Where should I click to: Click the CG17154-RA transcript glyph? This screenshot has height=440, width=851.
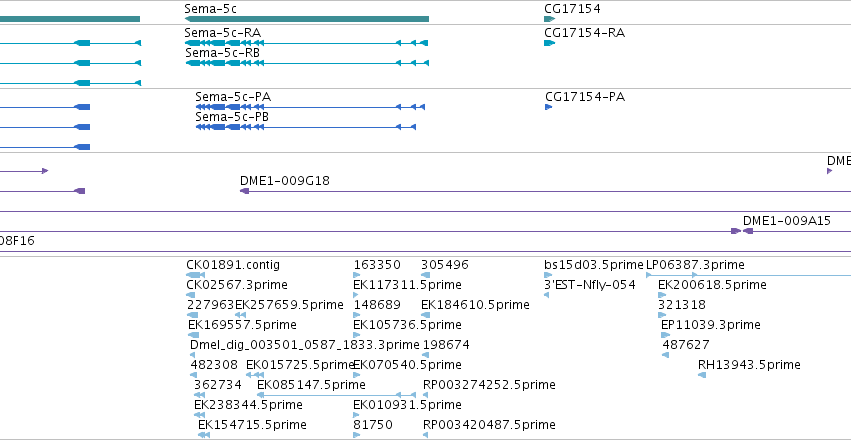(549, 43)
